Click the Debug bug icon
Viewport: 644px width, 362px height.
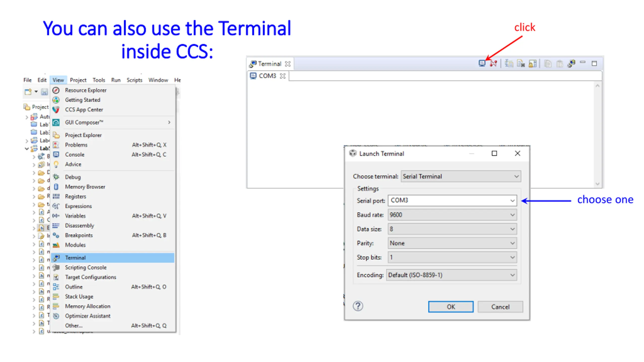click(56, 177)
